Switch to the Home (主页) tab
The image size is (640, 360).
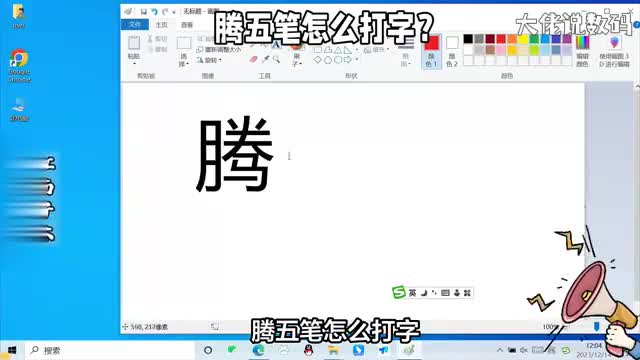pos(162,25)
